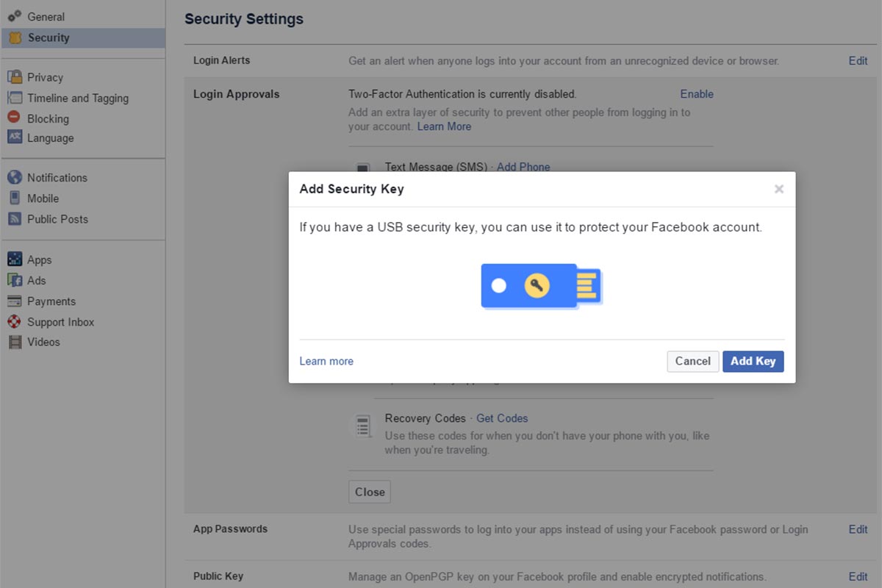
Task: Expand App Passwords with Edit
Action: click(858, 529)
